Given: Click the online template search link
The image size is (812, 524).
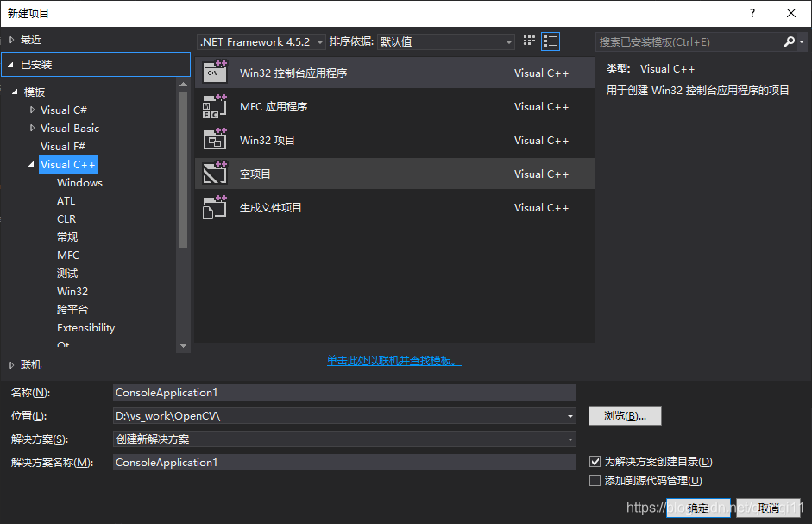Looking at the screenshot, I should point(393,360).
